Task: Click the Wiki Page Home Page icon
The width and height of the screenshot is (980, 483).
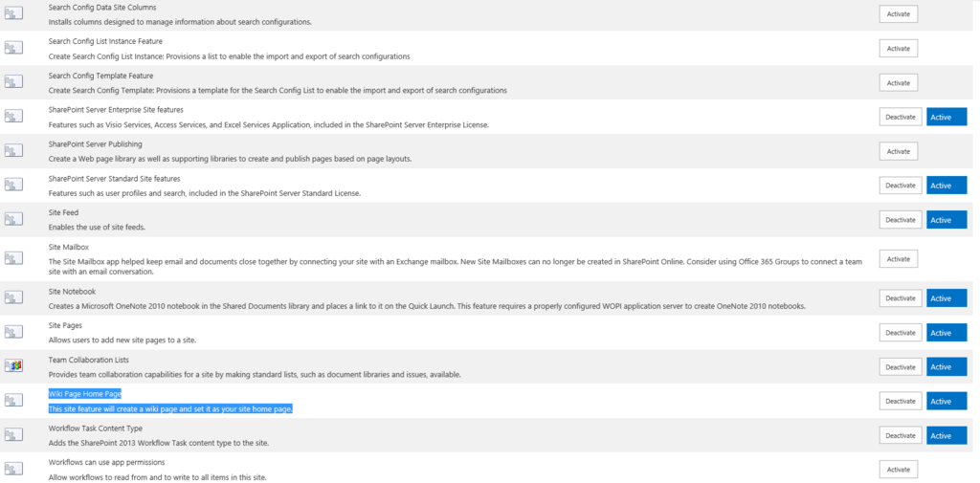Action: coord(13,400)
